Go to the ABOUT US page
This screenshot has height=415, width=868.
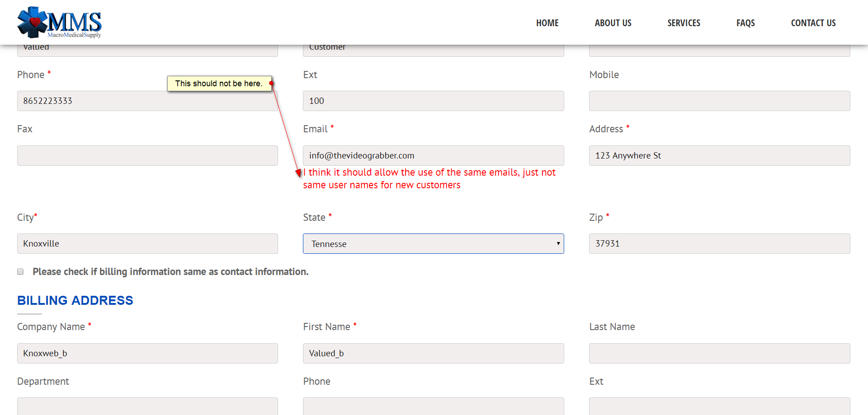613,23
